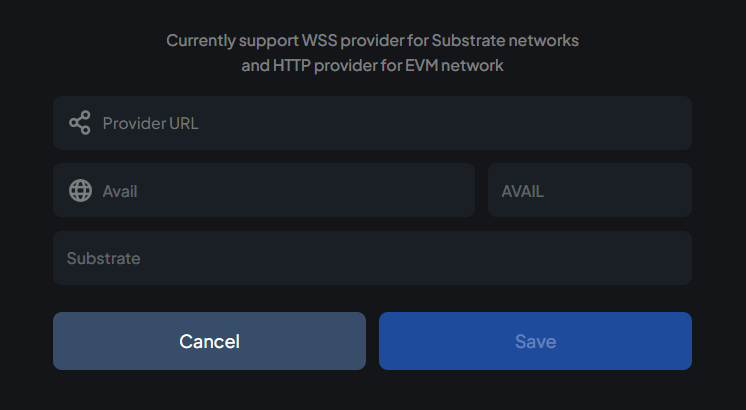Screen dimensions: 746x410
Task: Click the 'Currently support WSS provider' text line
Action: pos(372,41)
